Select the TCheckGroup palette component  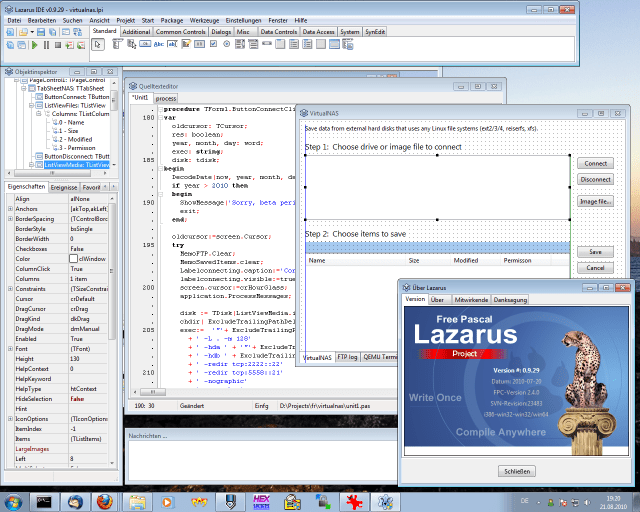pyautogui.click(x=307, y=44)
